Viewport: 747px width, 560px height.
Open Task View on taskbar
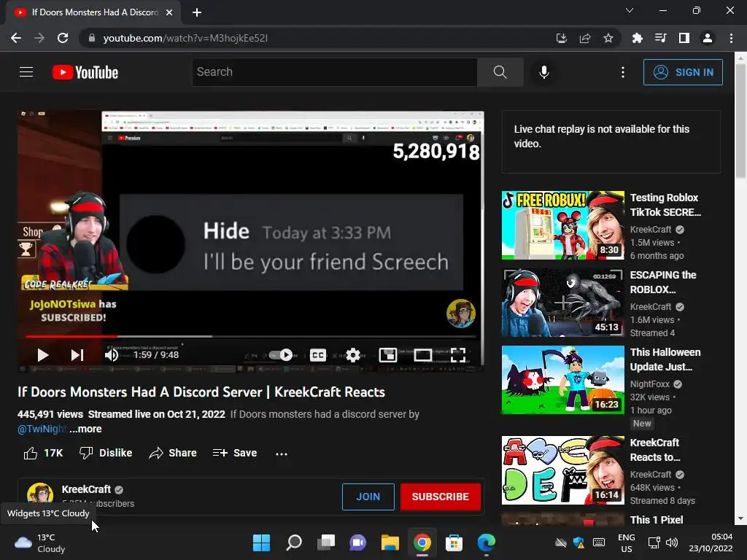click(x=326, y=542)
